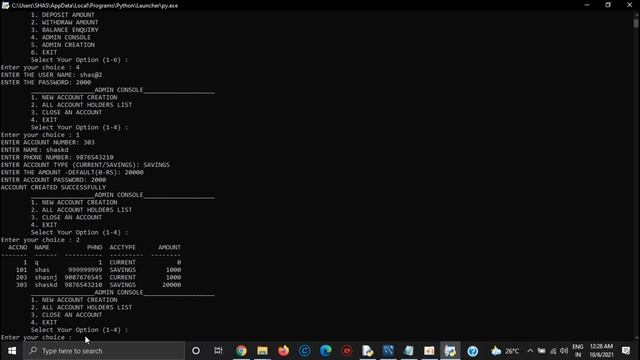Open the blue square app on taskbar
The height and width of the screenshot is (360, 640).
click(x=388, y=351)
